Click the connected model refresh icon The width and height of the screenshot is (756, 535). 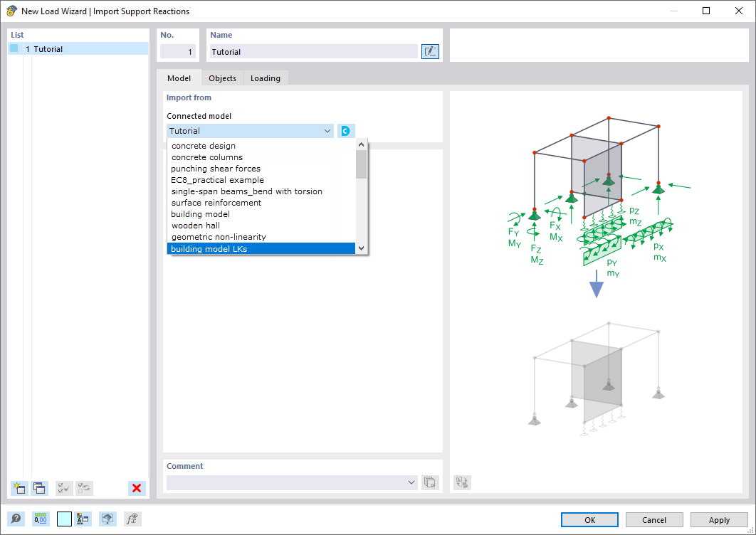[346, 131]
